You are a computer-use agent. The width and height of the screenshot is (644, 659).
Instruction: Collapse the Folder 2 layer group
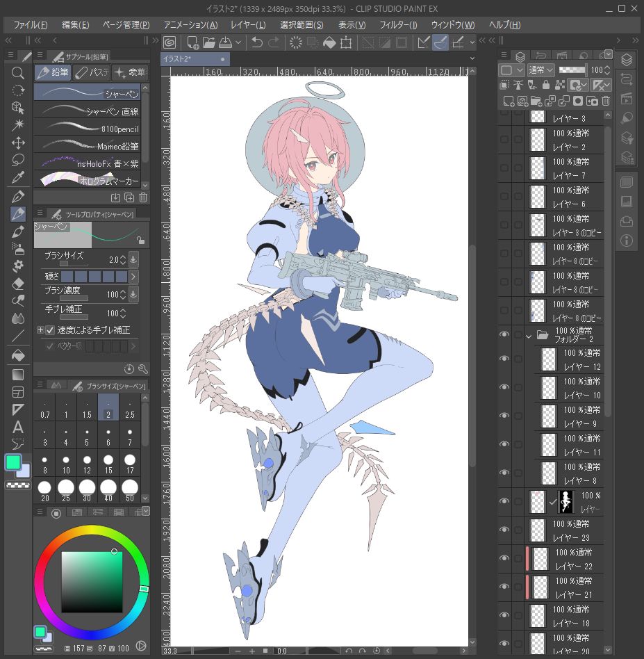529,336
